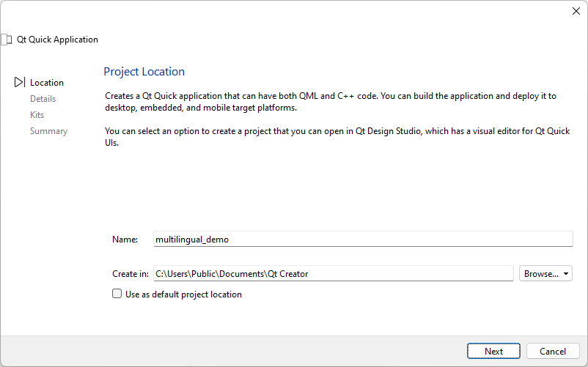
Task: Enable Use as default project location
Action: [117, 294]
